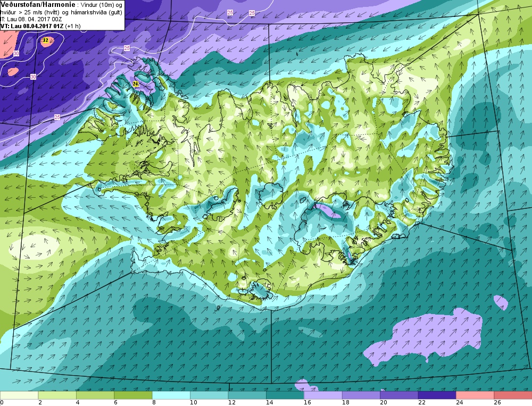The image size is (532, 406).
Task: Select the legend tick label 8
Action: click(x=154, y=402)
